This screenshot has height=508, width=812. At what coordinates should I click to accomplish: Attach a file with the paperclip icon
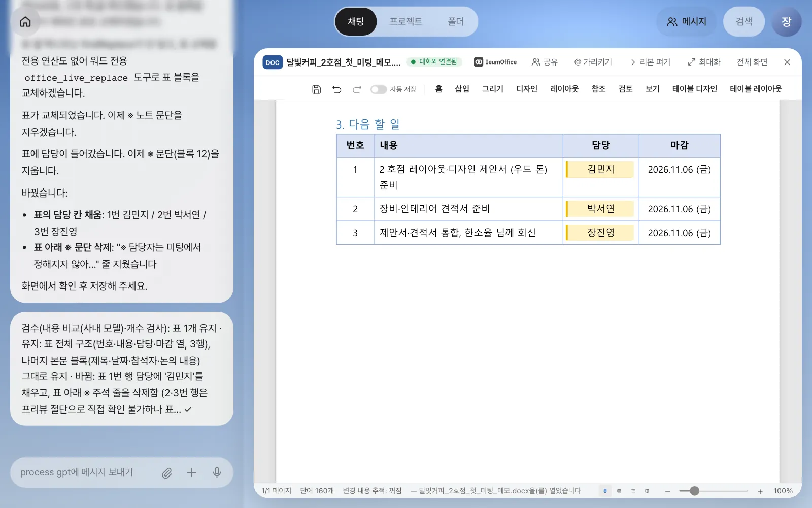tap(166, 473)
